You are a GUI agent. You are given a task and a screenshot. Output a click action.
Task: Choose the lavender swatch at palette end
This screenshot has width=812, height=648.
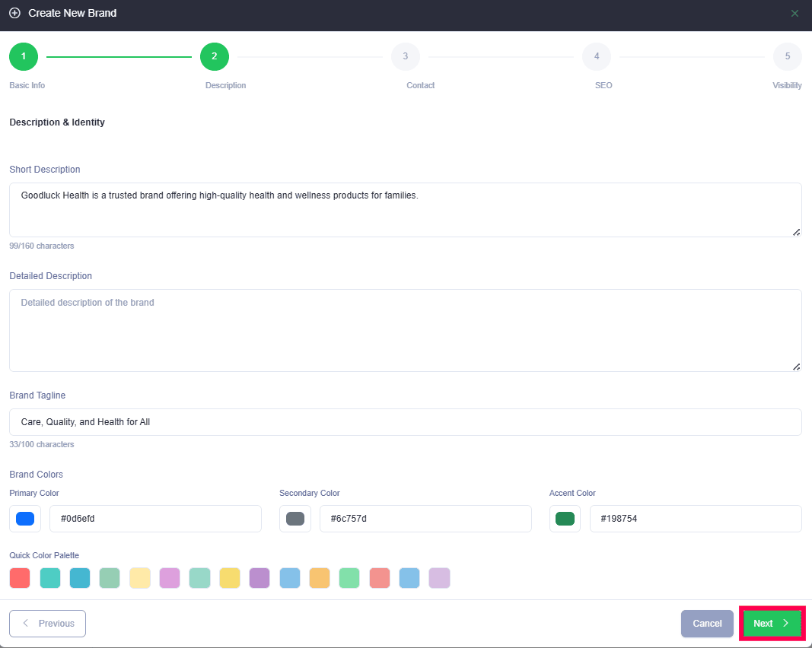click(x=439, y=578)
